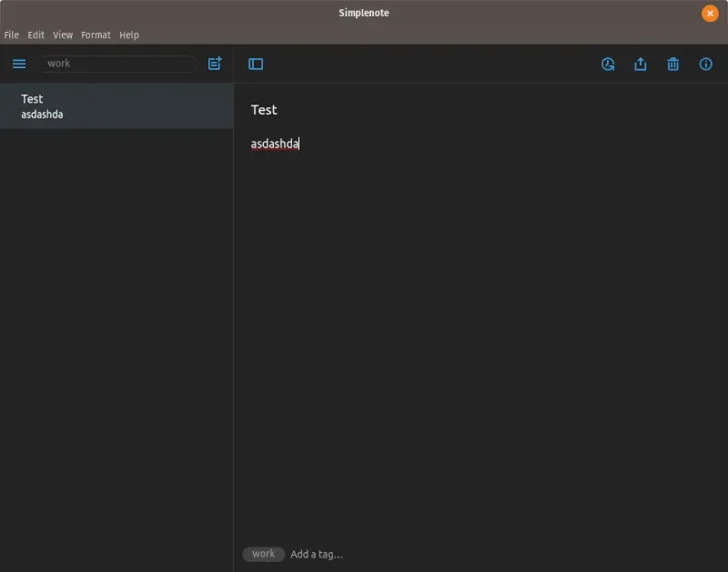Show note info panel

coord(706,64)
